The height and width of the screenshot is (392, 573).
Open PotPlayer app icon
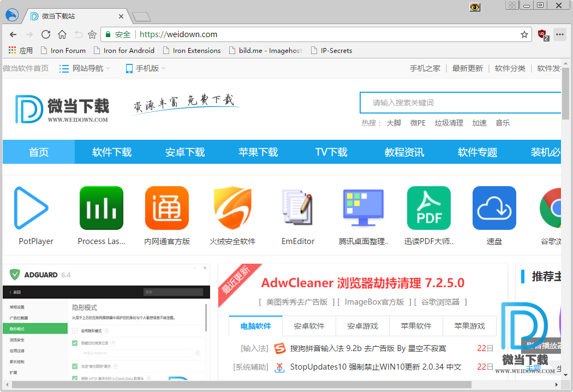pyautogui.click(x=31, y=208)
